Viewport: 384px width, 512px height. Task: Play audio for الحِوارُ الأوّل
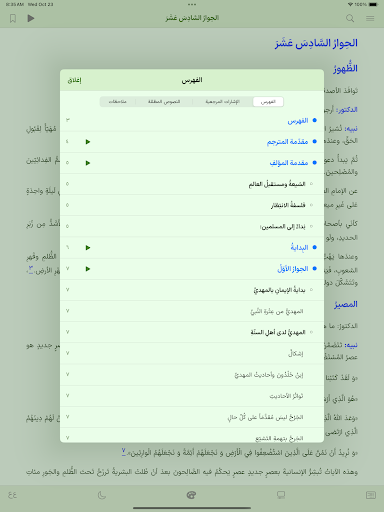pyautogui.click(x=88, y=269)
